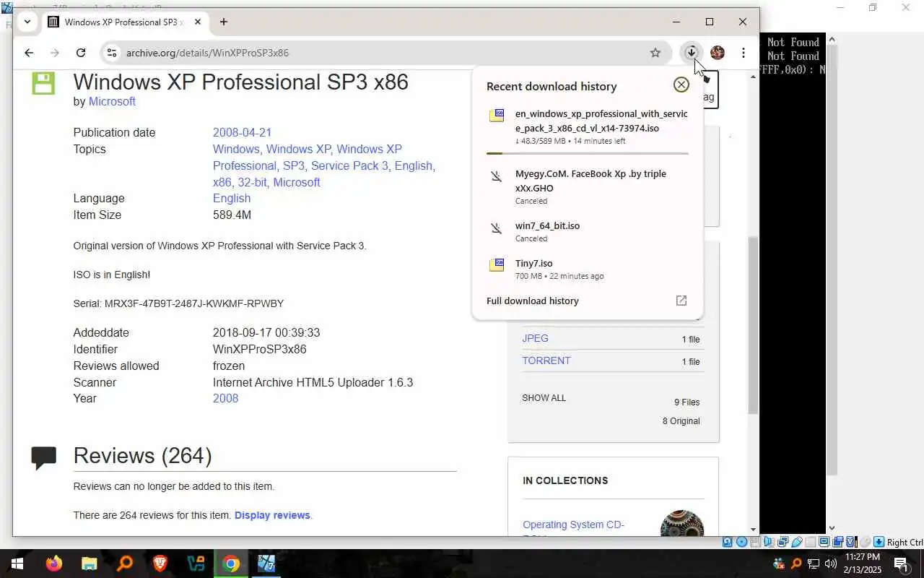Select the Windows XP Professional SP3 tab
924x578 pixels.
click(126, 22)
